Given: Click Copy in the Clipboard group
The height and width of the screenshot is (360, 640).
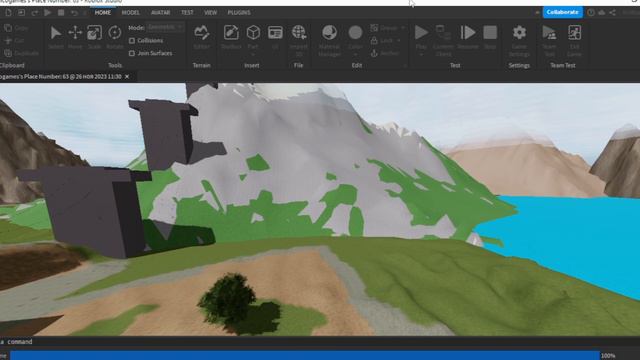Looking at the screenshot, I should click(16, 28).
